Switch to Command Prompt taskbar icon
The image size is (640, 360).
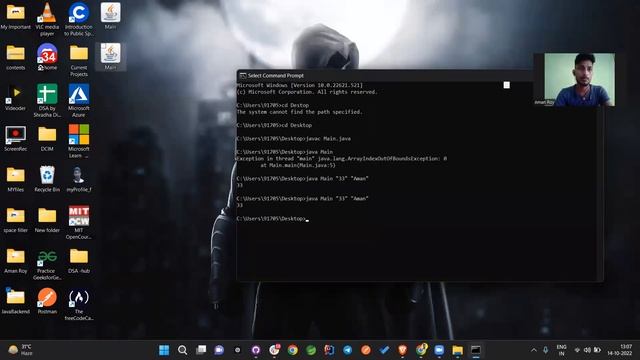pos(476,350)
